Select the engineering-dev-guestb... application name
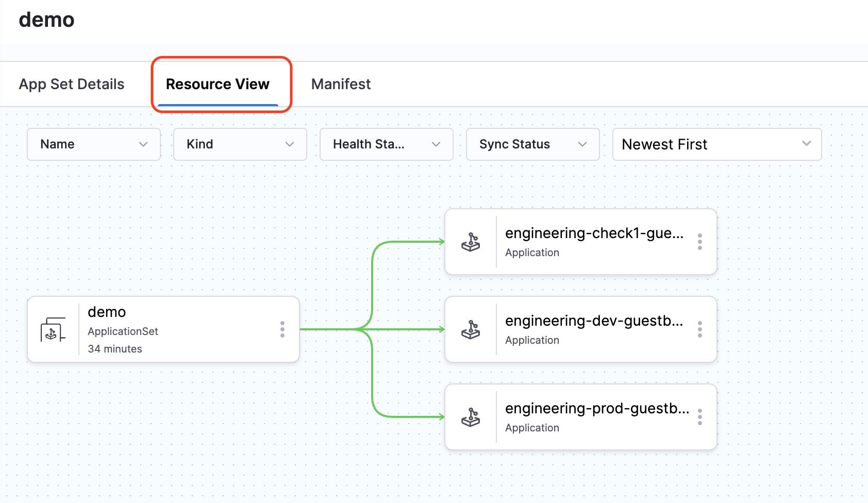The height and width of the screenshot is (503, 868). tap(594, 321)
